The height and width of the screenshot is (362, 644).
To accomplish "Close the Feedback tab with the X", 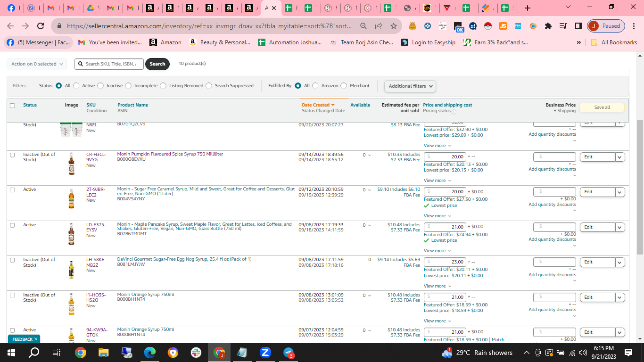I will (x=36, y=339).
